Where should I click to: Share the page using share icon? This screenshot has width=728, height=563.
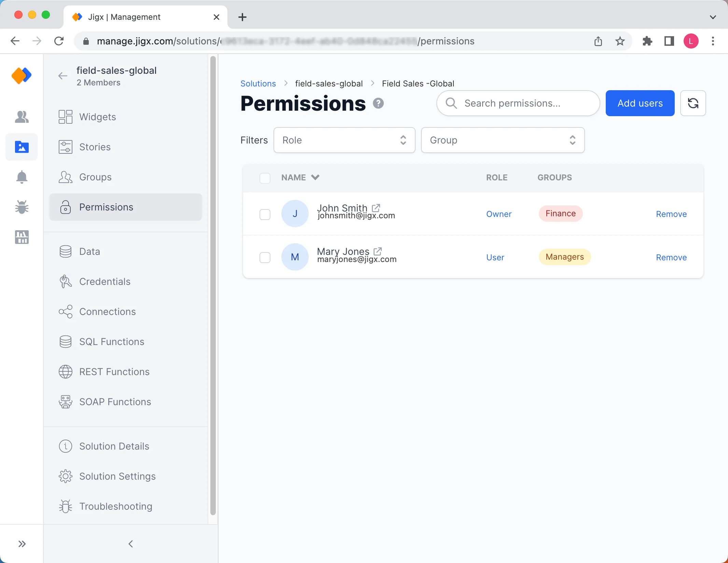598,41
